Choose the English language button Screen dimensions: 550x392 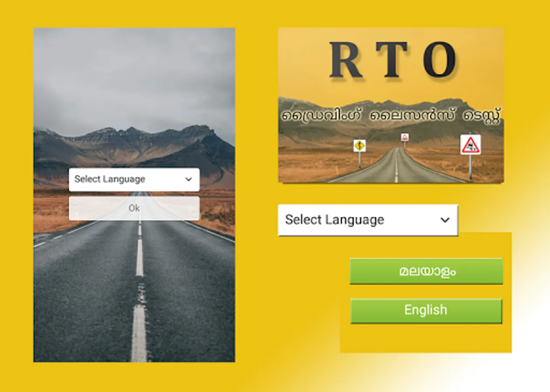(x=426, y=311)
